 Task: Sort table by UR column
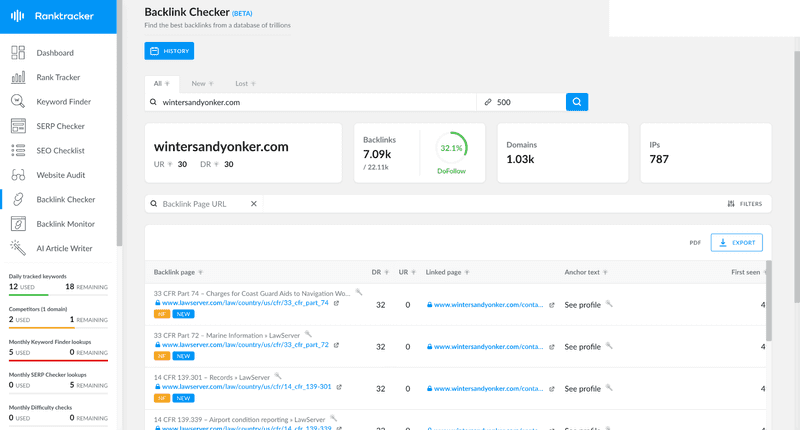point(407,272)
